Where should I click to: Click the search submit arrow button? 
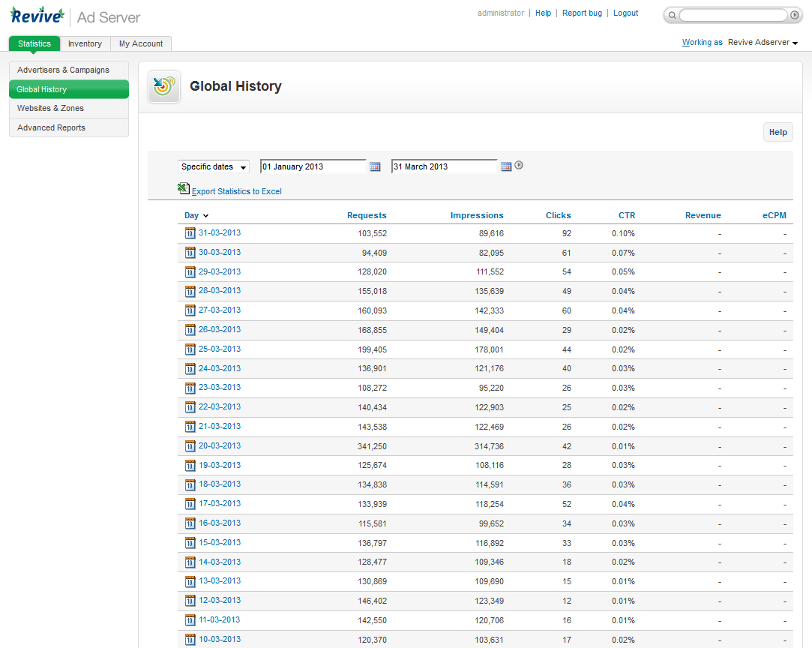795,14
